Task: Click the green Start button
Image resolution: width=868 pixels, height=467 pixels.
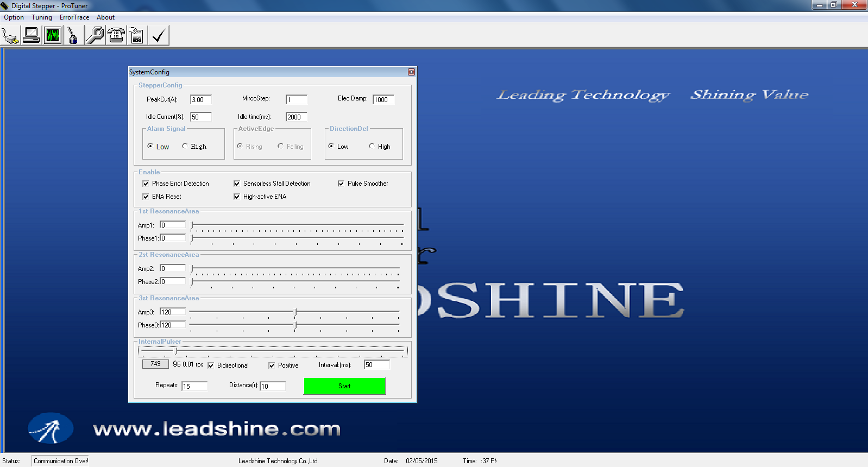Action: point(345,386)
